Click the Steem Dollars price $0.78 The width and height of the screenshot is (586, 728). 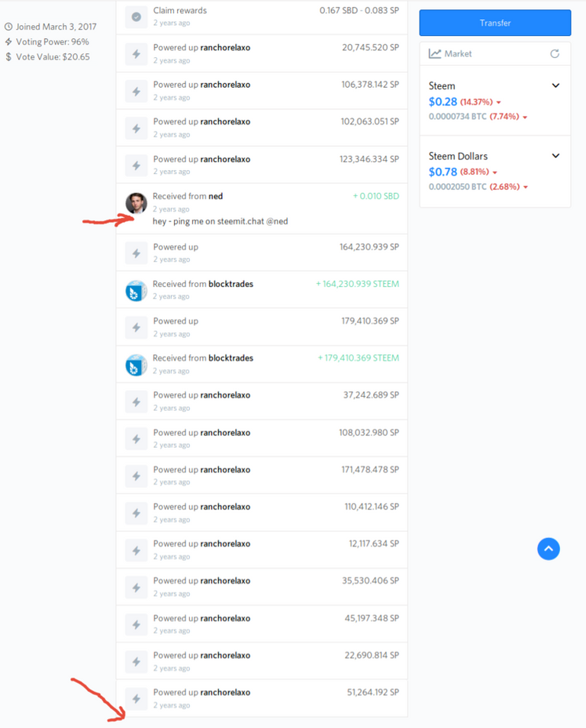pos(443,172)
